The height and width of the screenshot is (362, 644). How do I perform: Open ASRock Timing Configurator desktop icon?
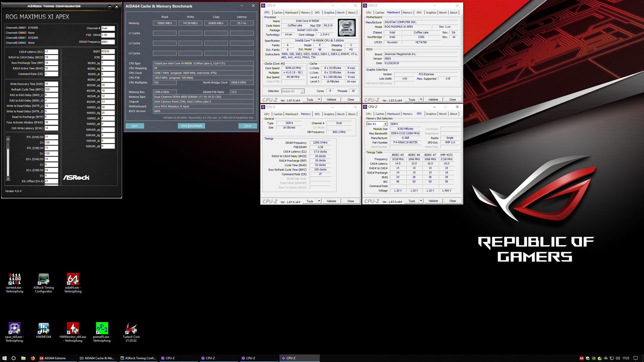[x=44, y=279]
